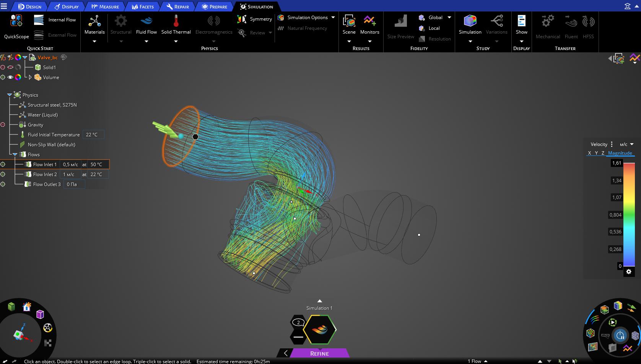Click the Refine stage button
This screenshot has height=364, width=641.
(x=319, y=353)
